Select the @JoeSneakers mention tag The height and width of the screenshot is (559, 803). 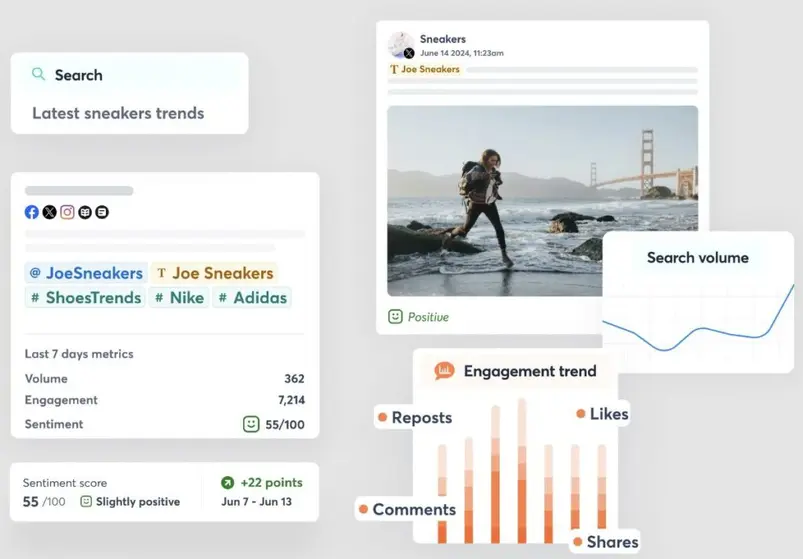click(86, 273)
